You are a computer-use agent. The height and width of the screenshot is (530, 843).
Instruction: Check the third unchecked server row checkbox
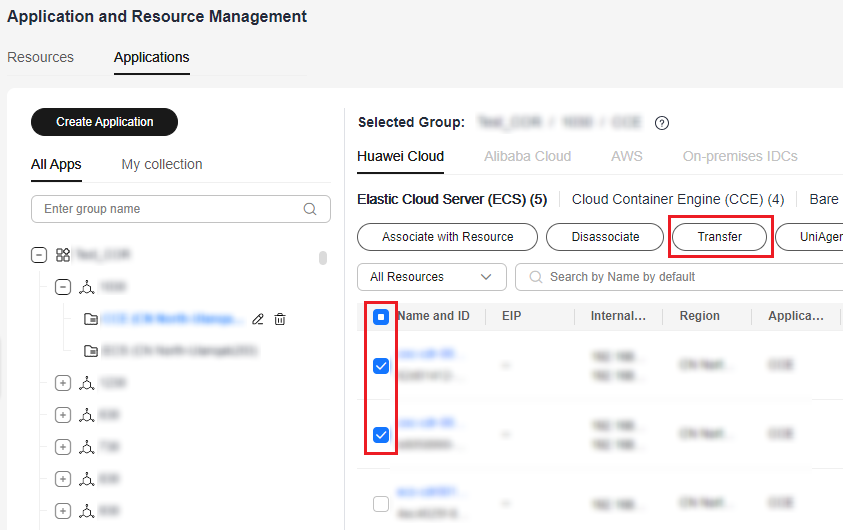click(x=381, y=504)
